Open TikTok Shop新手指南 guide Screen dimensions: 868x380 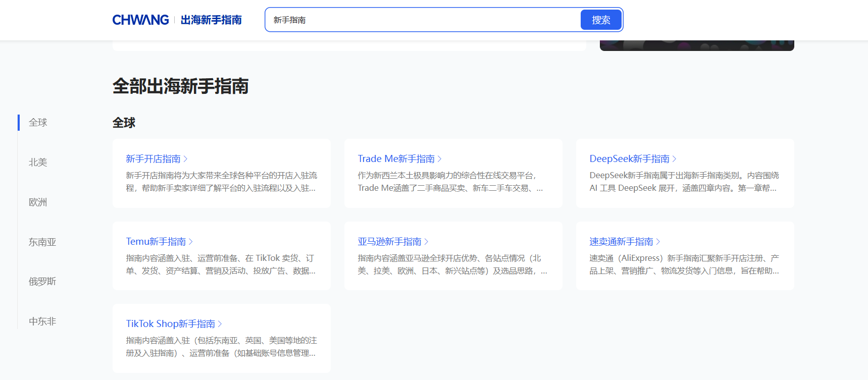pos(170,324)
